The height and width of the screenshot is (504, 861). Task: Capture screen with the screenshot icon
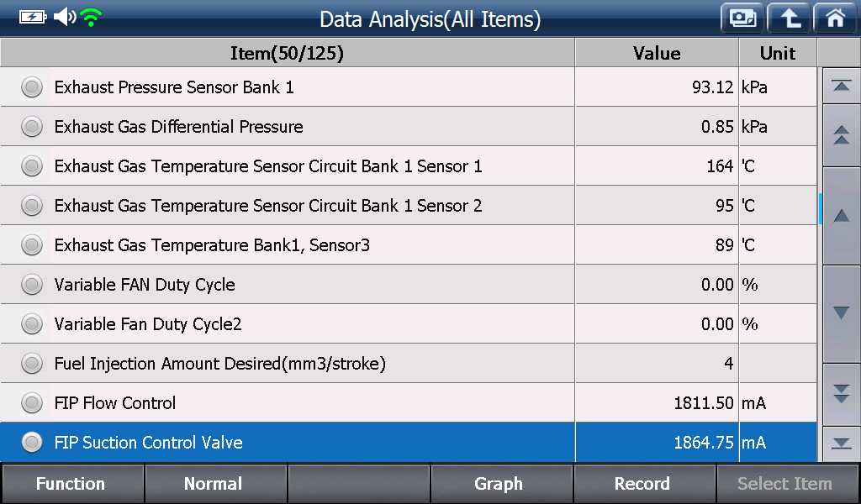742,18
